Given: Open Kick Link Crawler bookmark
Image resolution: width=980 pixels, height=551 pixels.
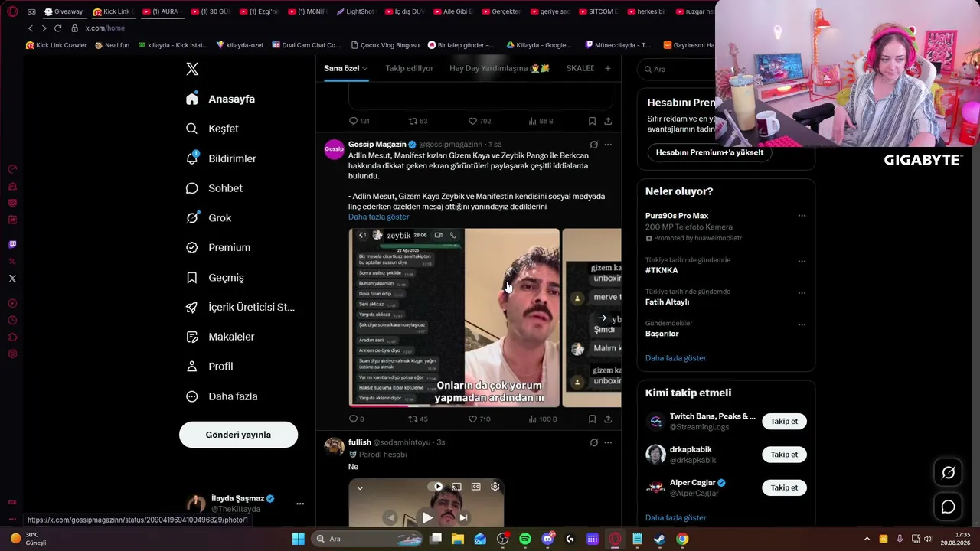Looking at the screenshot, I should click(x=57, y=45).
